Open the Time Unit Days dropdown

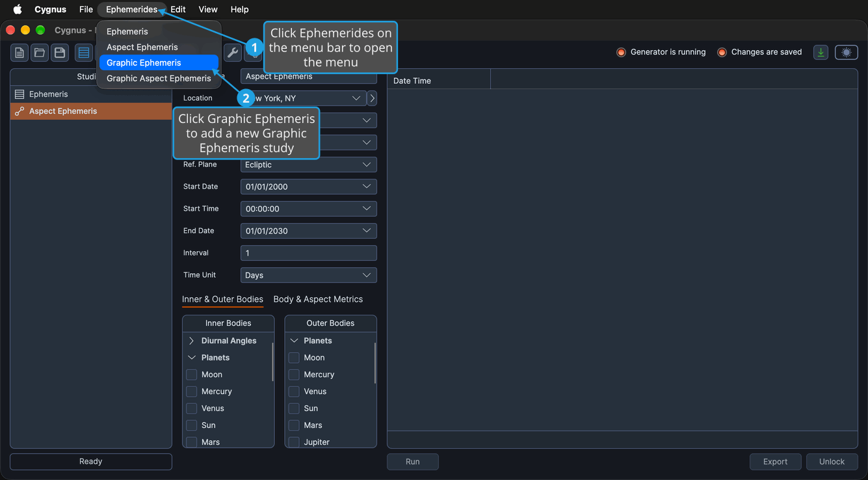pos(309,275)
